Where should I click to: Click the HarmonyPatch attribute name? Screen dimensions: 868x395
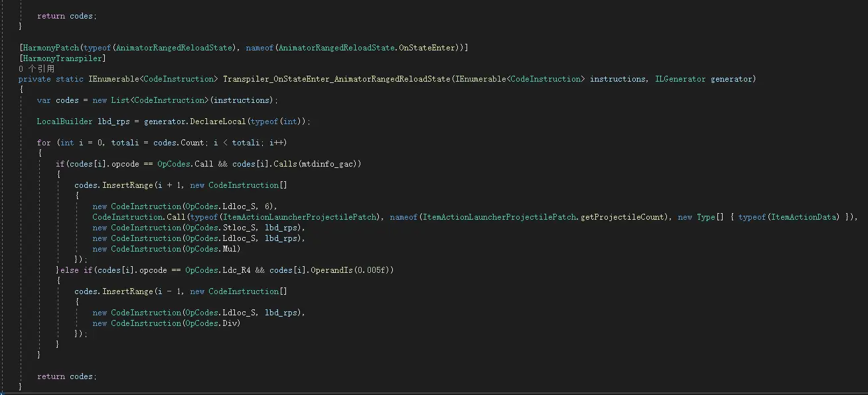[x=52, y=47]
